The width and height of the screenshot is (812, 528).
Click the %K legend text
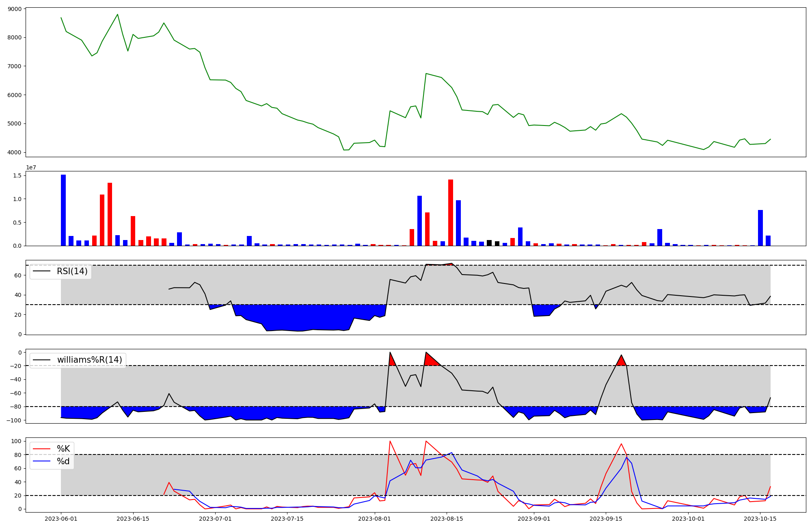[x=63, y=449]
